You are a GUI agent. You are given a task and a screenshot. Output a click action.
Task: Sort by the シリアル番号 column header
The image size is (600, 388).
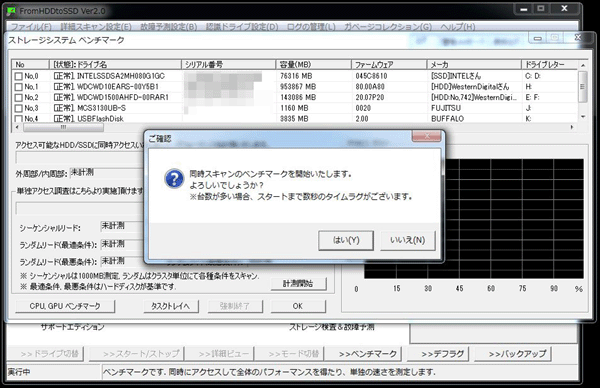(x=228, y=64)
